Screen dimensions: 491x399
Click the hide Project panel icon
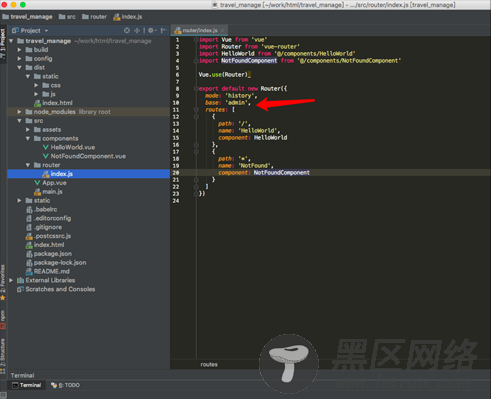(163, 30)
